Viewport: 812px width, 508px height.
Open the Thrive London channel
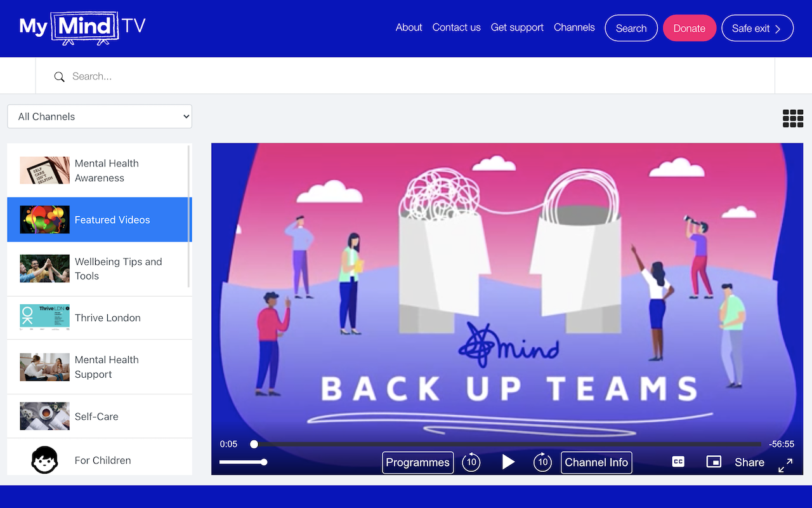[x=100, y=317]
